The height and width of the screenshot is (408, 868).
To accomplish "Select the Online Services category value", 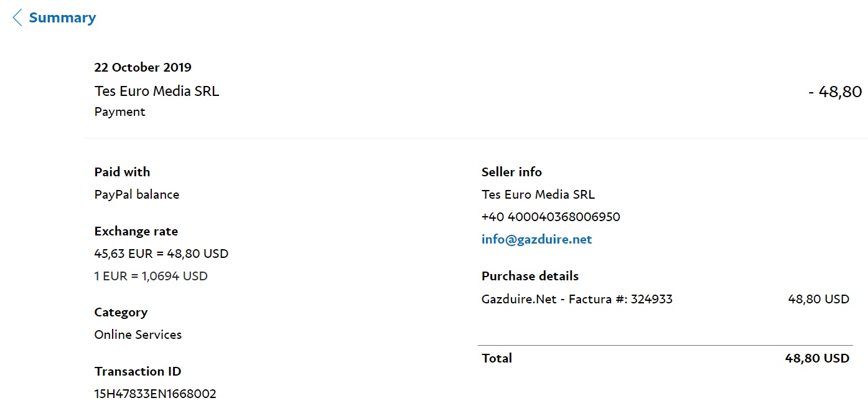I will [138, 334].
